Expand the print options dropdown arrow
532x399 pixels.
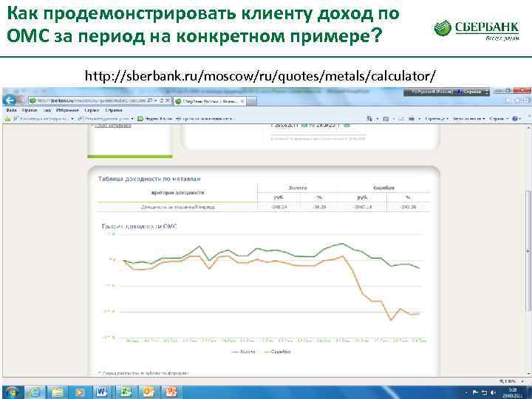(419, 119)
